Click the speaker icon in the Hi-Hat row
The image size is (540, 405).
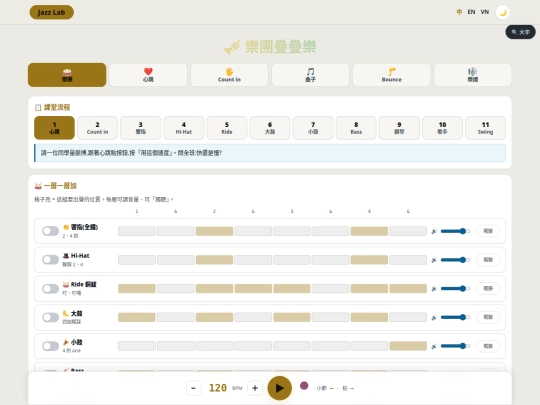tap(434, 260)
